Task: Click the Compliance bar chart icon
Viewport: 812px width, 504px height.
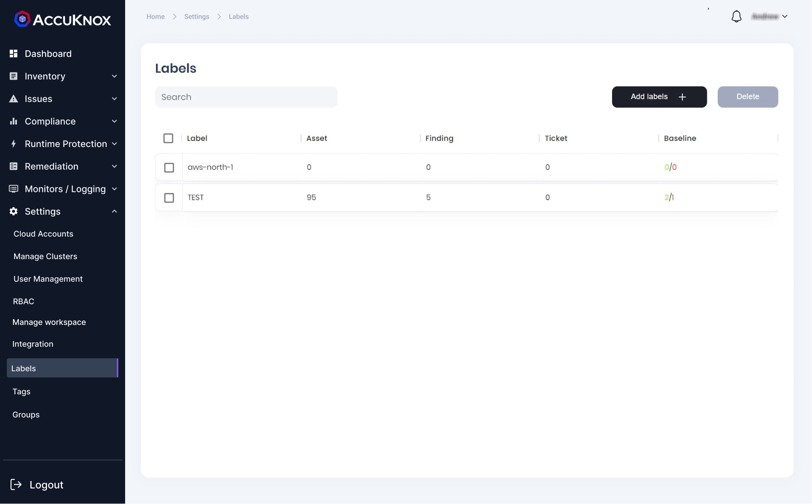Action: (x=14, y=121)
